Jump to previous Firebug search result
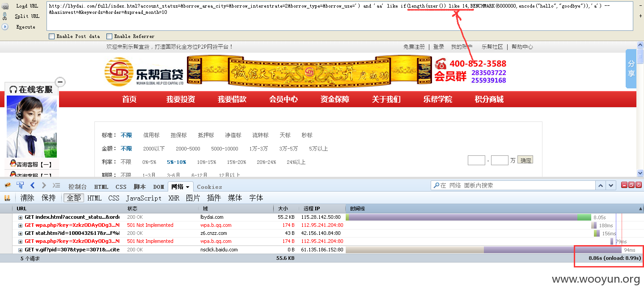 pos(602,185)
